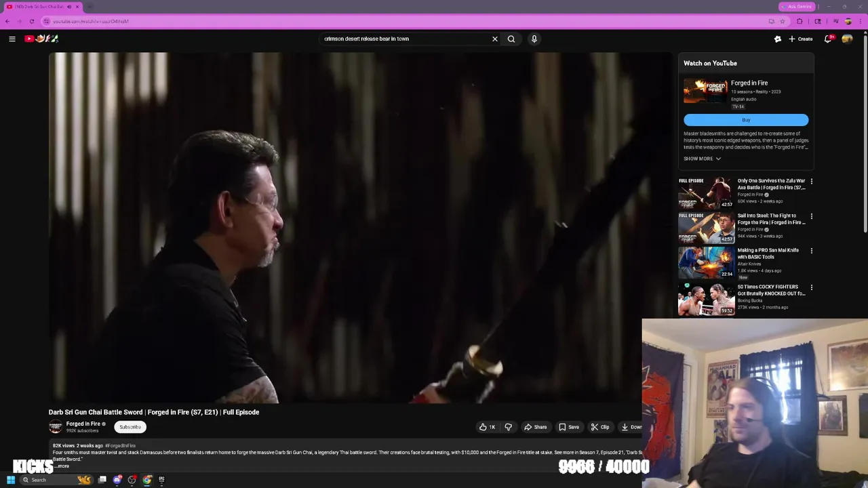The width and height of the screenshot is (868, 488).
Task: Click the Ask Gemini button
Action: pyautogui.click(x=796, y=7)
